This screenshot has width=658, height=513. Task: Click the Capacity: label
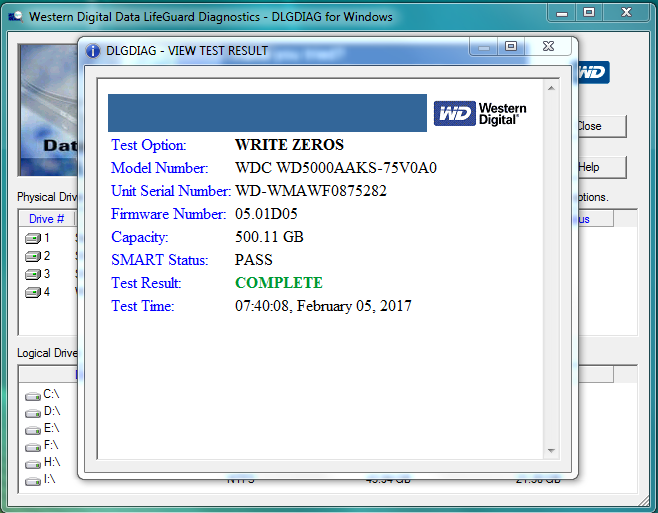(x=139, y=237)
